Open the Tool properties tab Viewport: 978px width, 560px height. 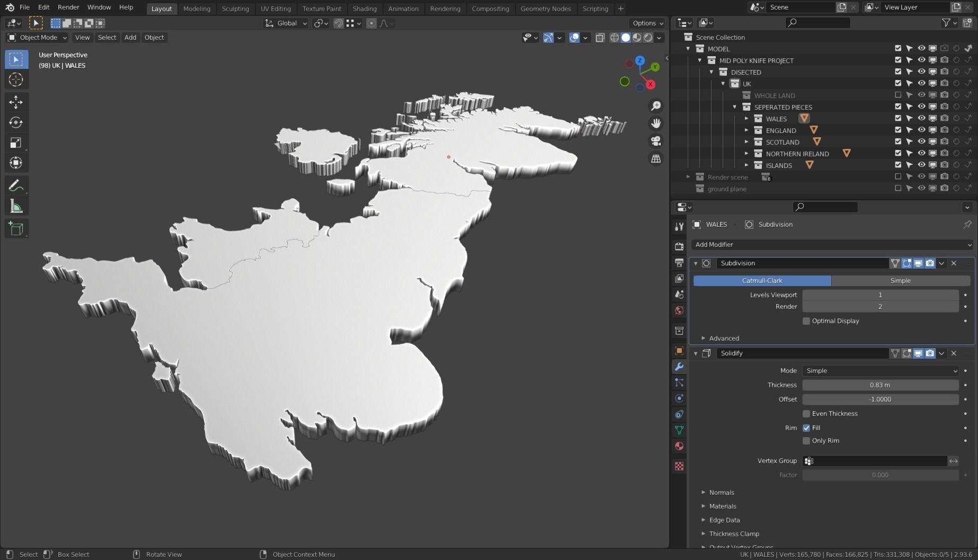pos(679,226)
